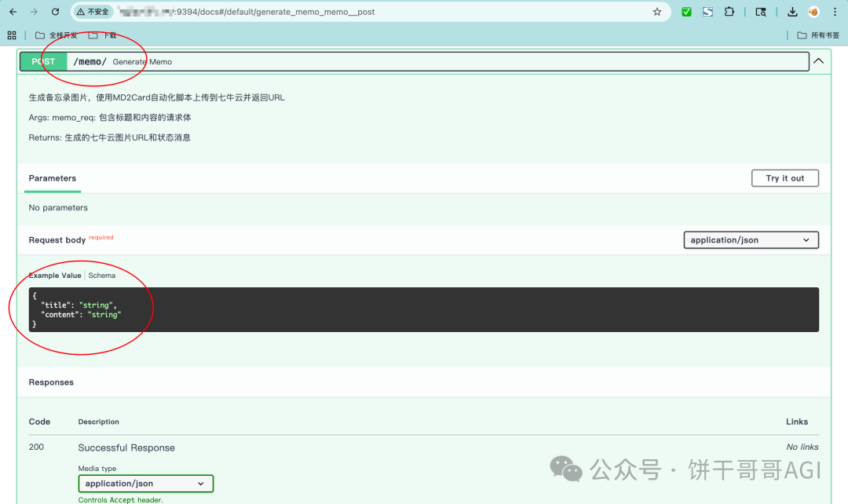Click the Request body label
The width and height of the screenshot is (848, 504).
point(57,240)
